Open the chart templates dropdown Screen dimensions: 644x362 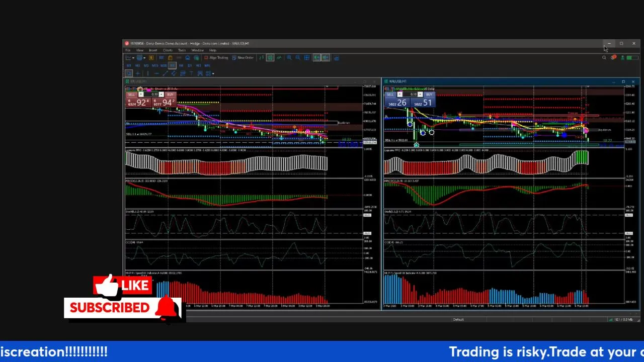(141, 58)
